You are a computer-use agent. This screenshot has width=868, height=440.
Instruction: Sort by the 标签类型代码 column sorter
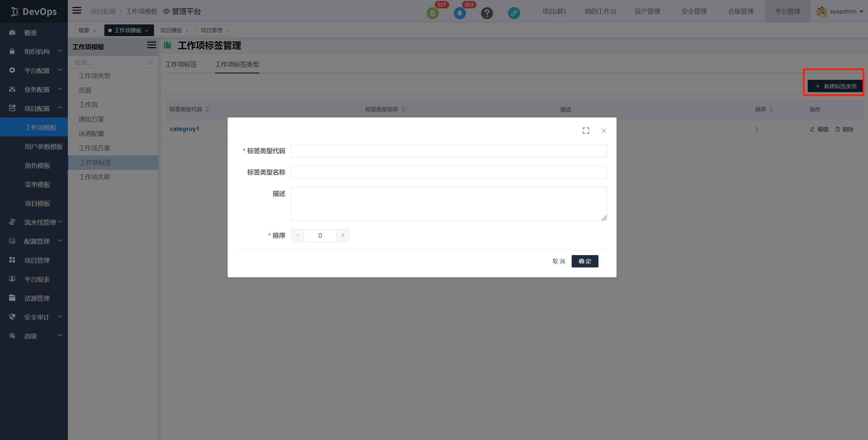pos(207,109)
